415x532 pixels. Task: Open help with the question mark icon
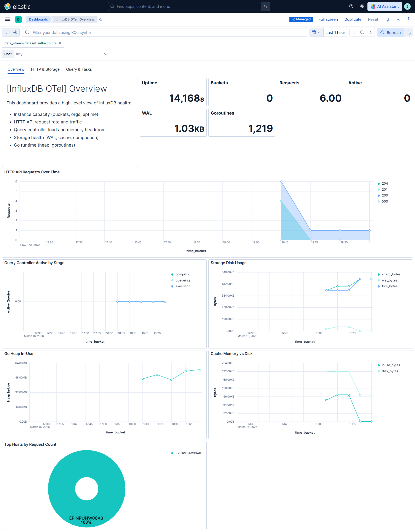coord(351,6)
